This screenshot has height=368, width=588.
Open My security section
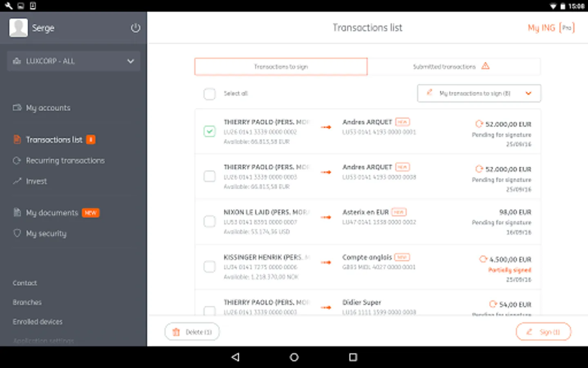(x=46, y=233)
